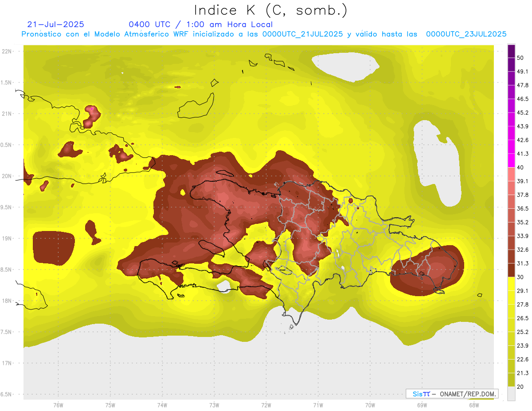Click the "6.5N" latitude label
The width and height of the screenshot is (532, 411).
[6, 394]
